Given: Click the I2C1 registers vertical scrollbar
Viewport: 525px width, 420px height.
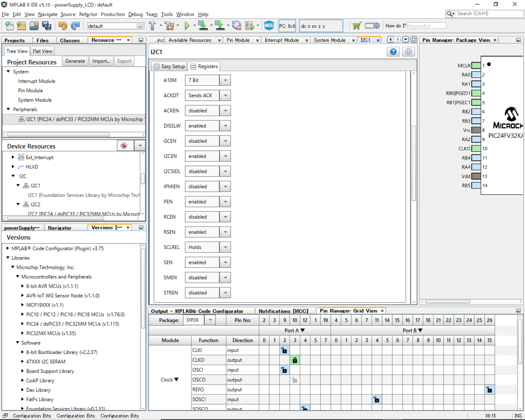Looking at the screenshot, I should tap(414, 163).
